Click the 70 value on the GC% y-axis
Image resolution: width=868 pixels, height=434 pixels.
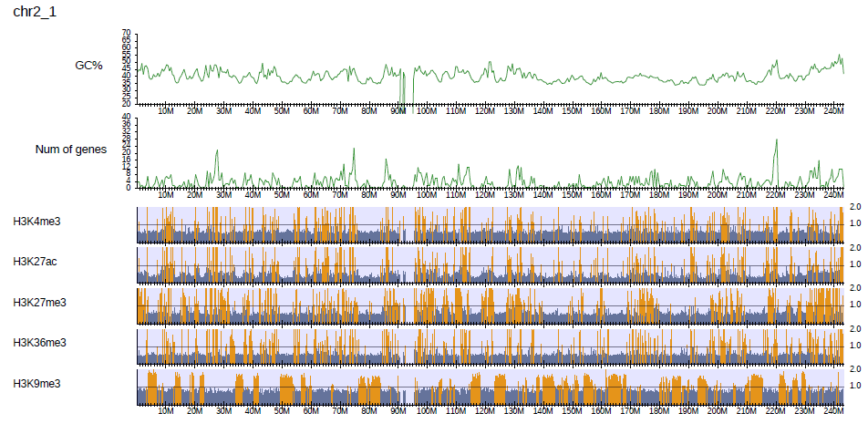[126, 33]
